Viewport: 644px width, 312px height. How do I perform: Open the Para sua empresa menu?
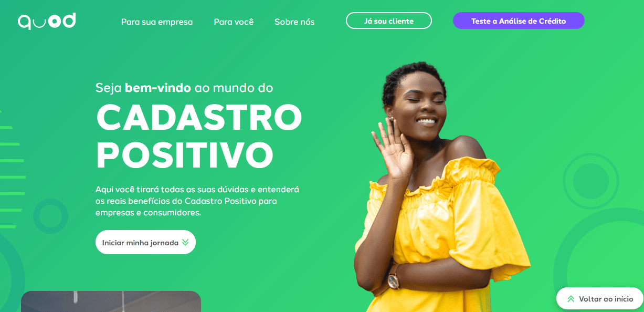[x=157, y=22]
